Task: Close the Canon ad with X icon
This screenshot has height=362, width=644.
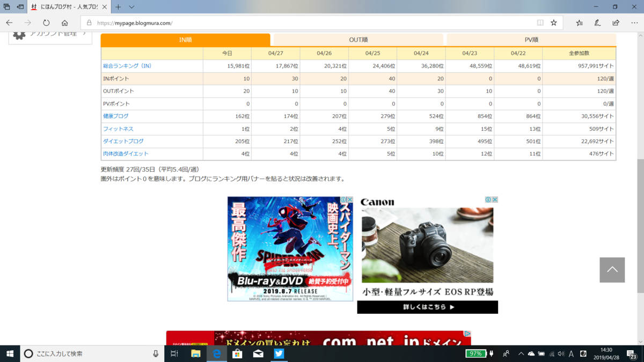Action: pos(495,200)
